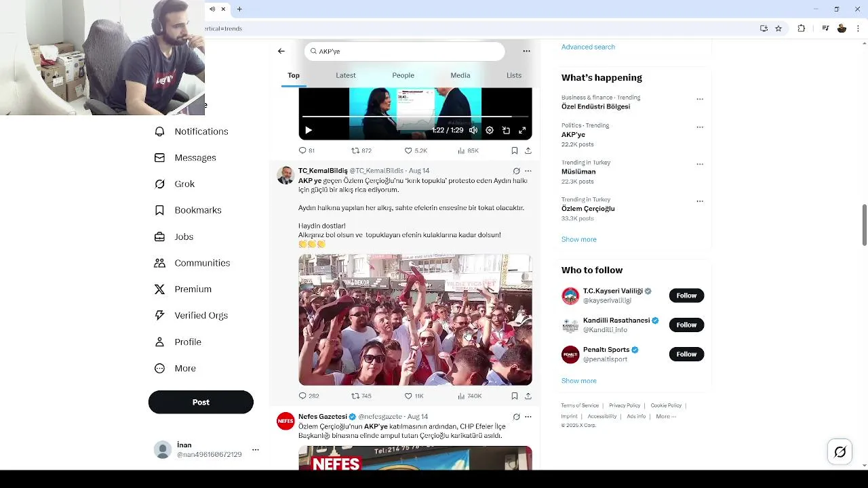
Task: Reply to post with 282 replies
Action: pyautogui.click(x=309, y=396)
